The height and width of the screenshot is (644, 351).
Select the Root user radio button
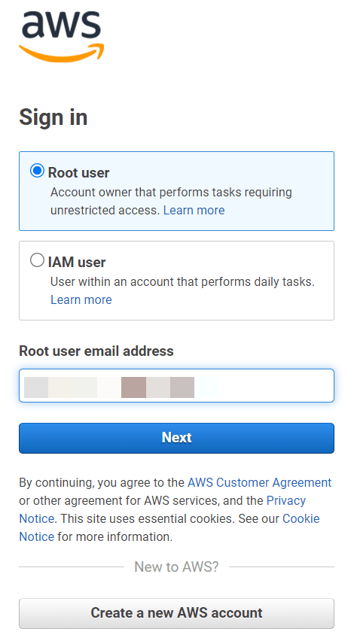pos(37,171)
